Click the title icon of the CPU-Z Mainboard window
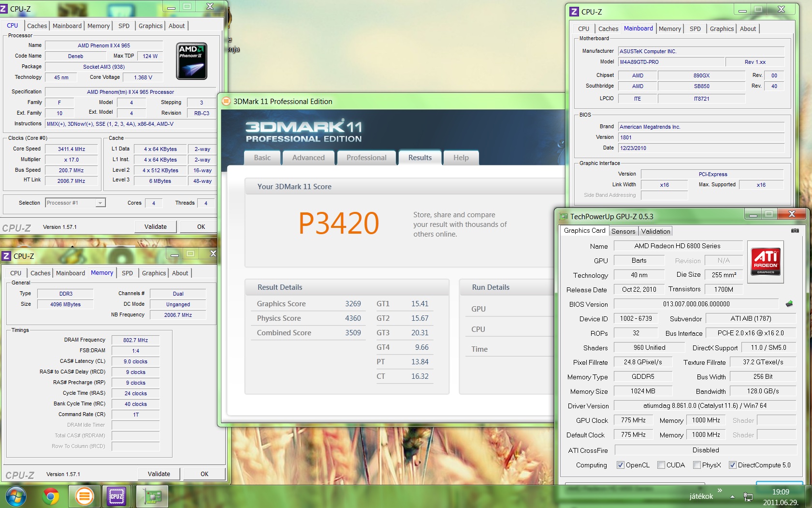 574,12
